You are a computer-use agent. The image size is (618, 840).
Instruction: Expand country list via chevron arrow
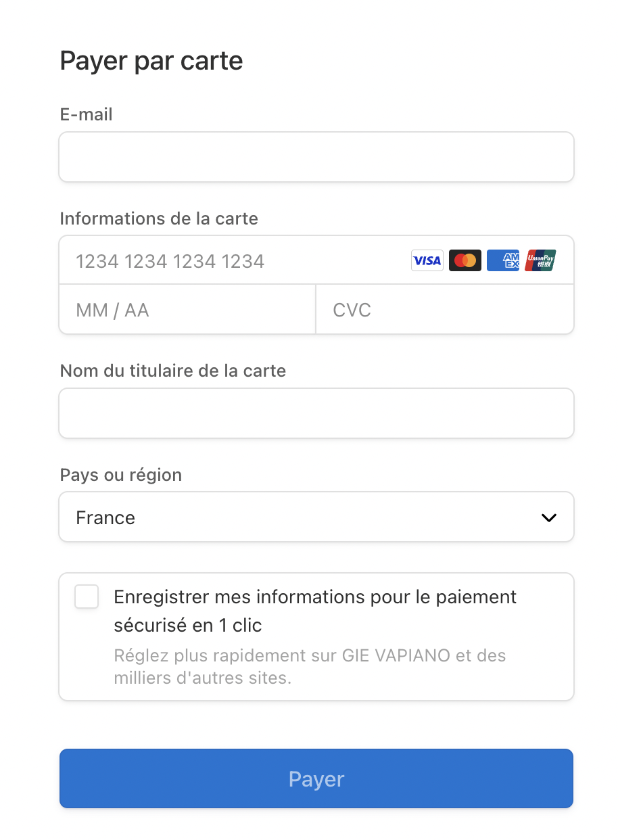549,518
